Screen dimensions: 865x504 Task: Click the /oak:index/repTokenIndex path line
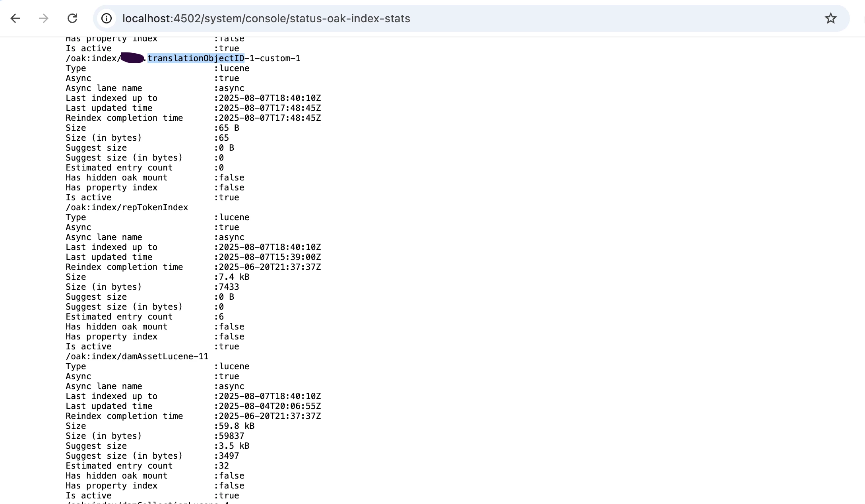pyautogui.click(x=127, y=207)
